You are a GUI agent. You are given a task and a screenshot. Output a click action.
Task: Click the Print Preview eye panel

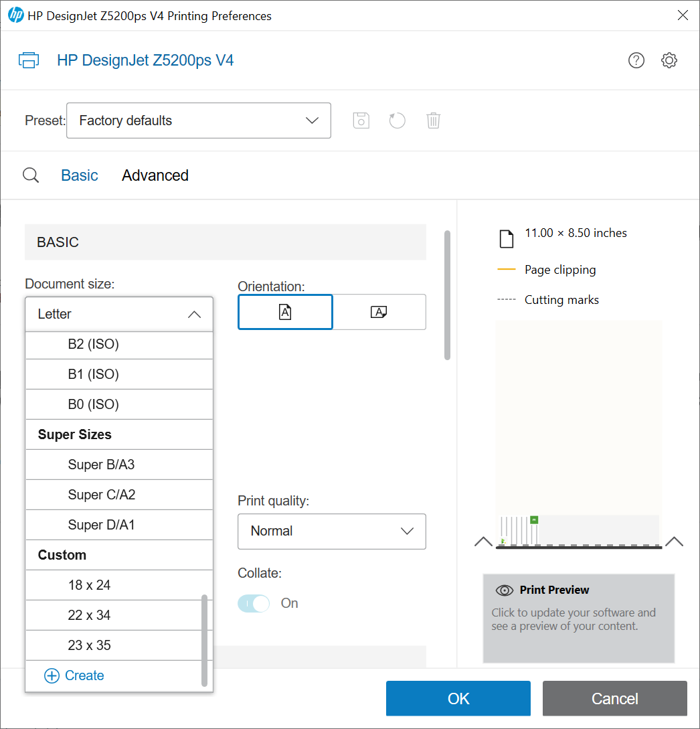pyautogui.click(x=578, y=618)
